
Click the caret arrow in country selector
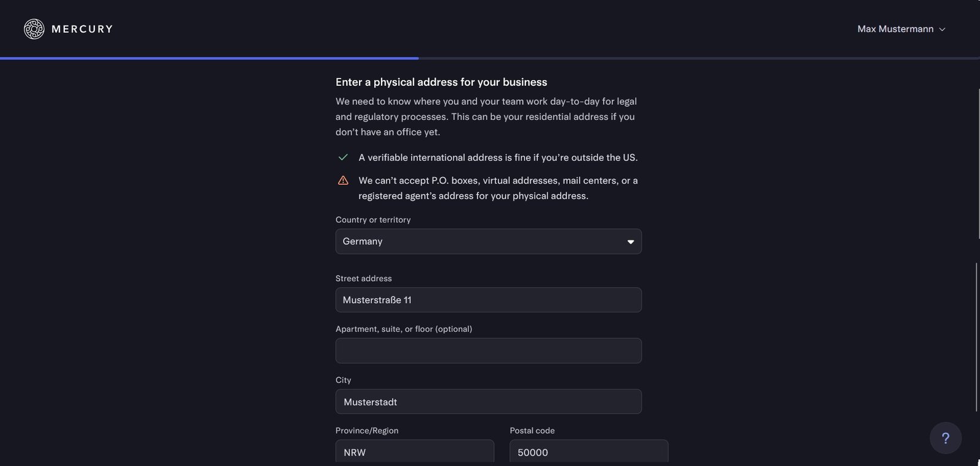(x=630, y=242)
